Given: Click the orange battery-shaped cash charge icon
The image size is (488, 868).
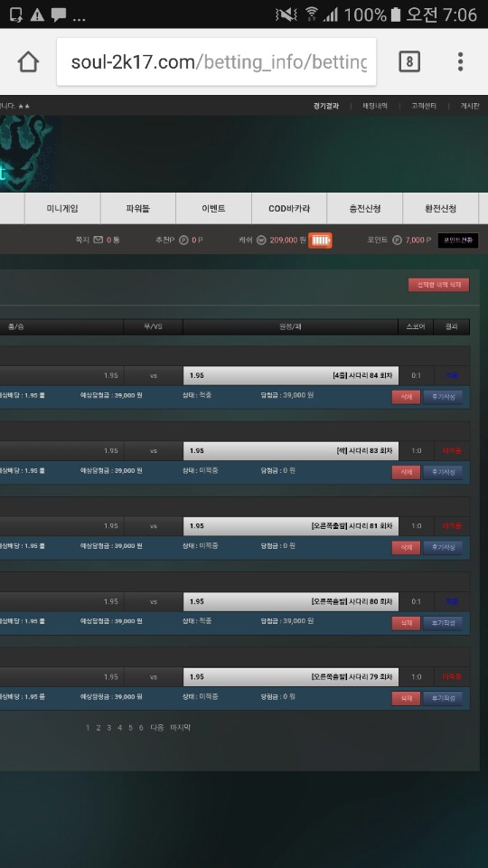Looking at the screenshot, I should click(x=320, y=241).
